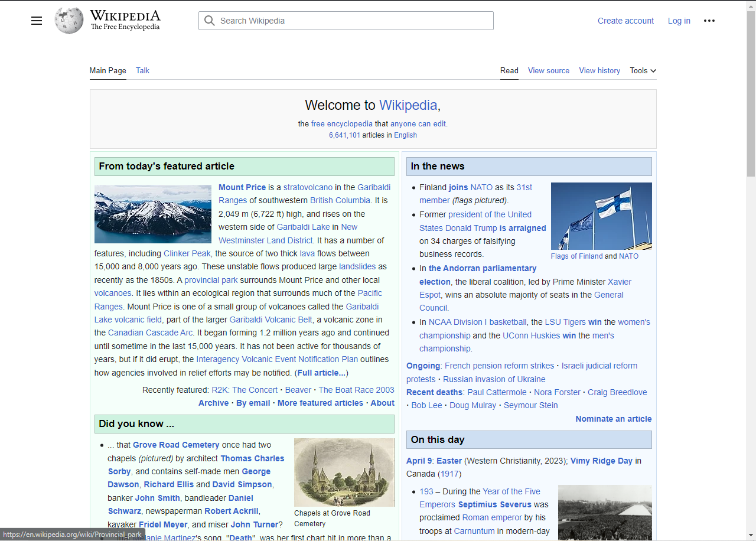Click the Full article link

point(321,373)
